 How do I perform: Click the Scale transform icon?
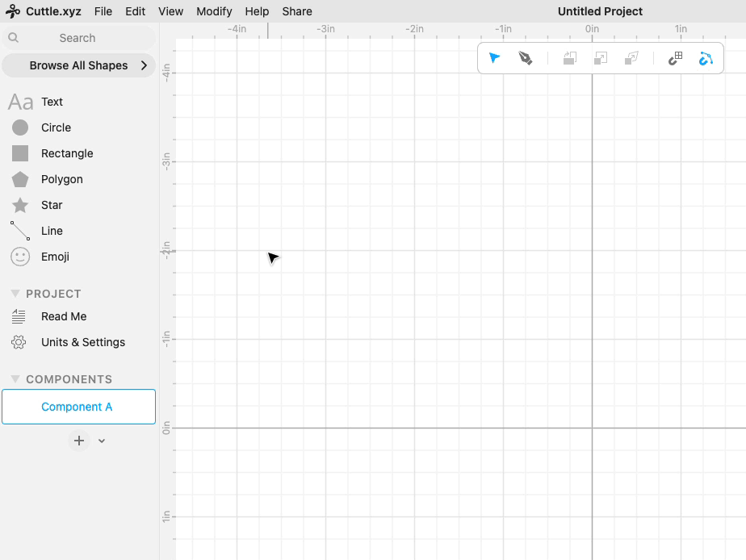pyautogui.click(x=600, y=57)
